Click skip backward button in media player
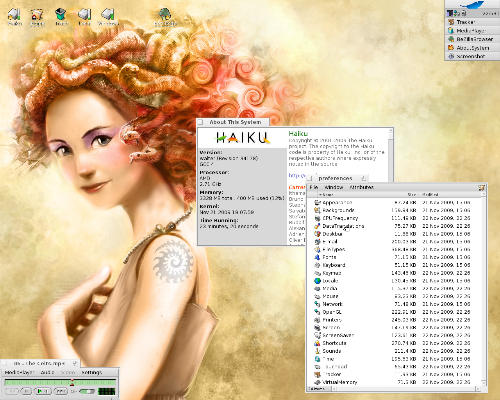 [11, 391]
